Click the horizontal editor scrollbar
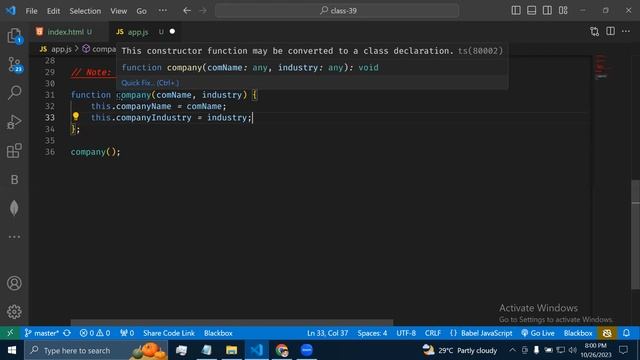Screen dimensions: 640x360 coord(232,322)
